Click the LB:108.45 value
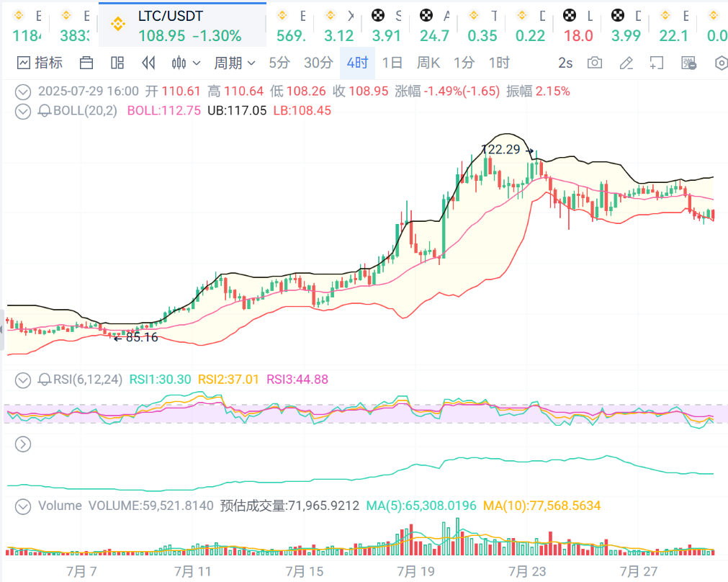728x582 pixels. pyautogui.click(x=302, y=110)
